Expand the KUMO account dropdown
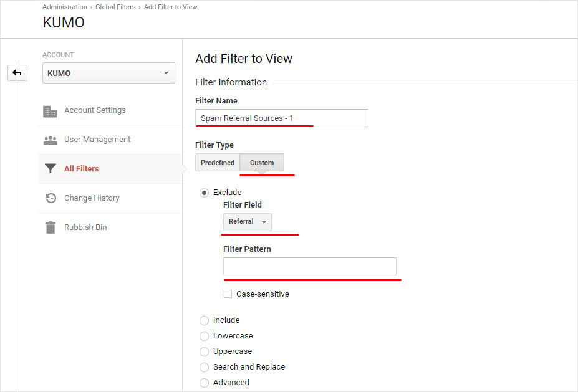The height and width of the screenshot is (392, 578). coord(108,73)
